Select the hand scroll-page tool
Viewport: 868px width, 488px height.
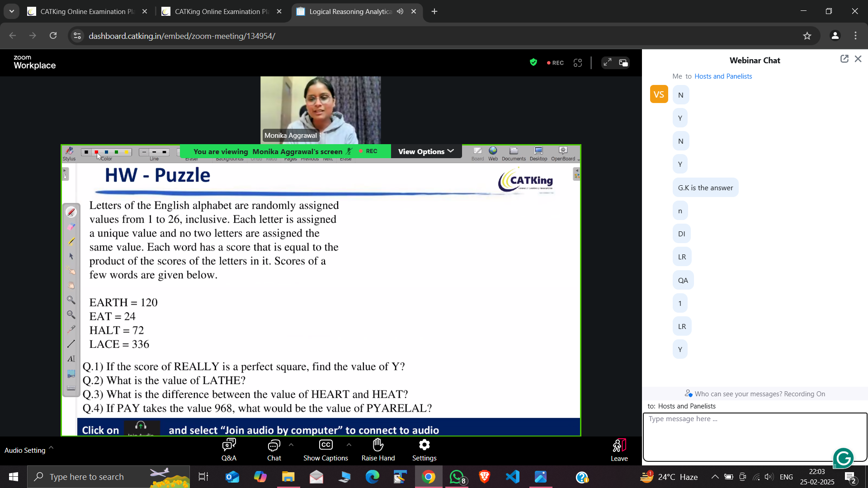(71, 285)
